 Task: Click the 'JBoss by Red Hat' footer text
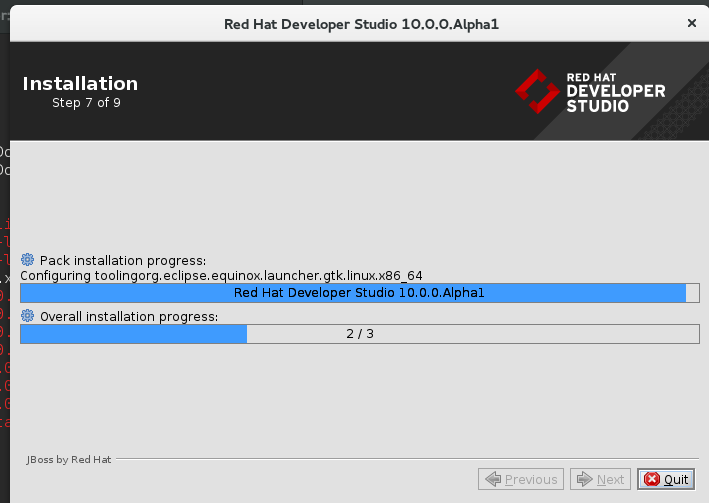[x=69, y=460]
